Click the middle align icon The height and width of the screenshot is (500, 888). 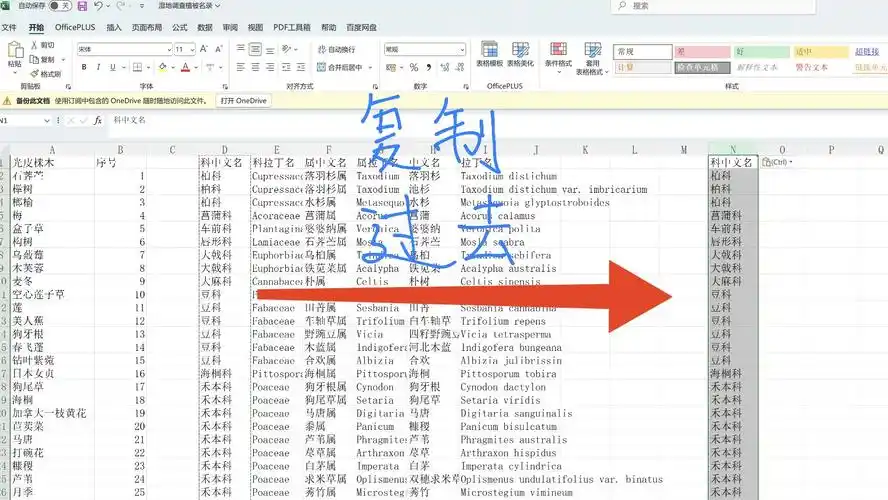point(255,49)
